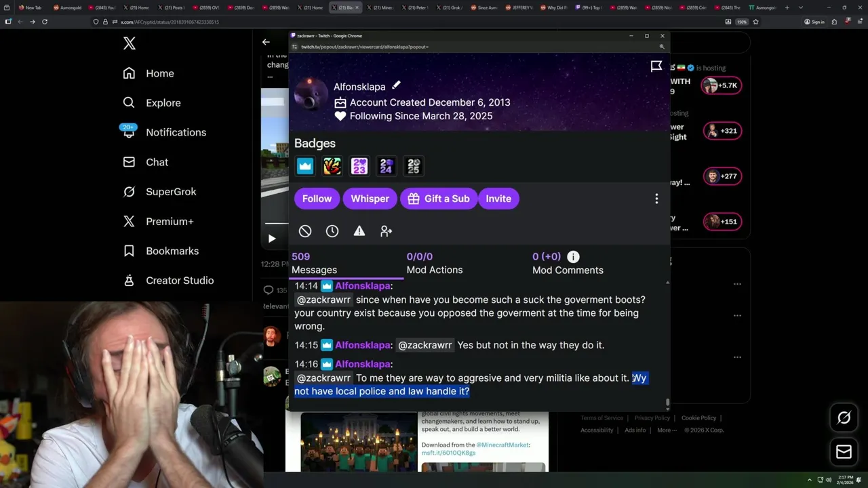Click the Follow button

317,199
